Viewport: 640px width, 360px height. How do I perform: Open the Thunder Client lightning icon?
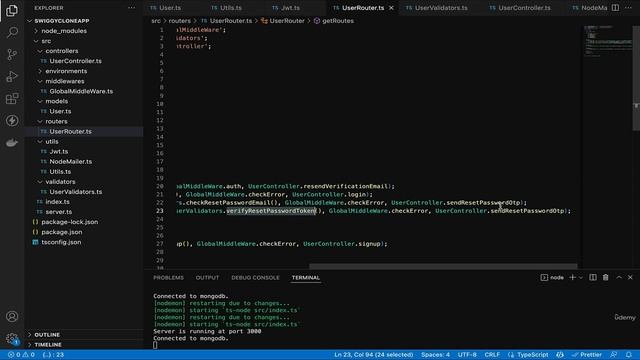click(x=12, y=120)
